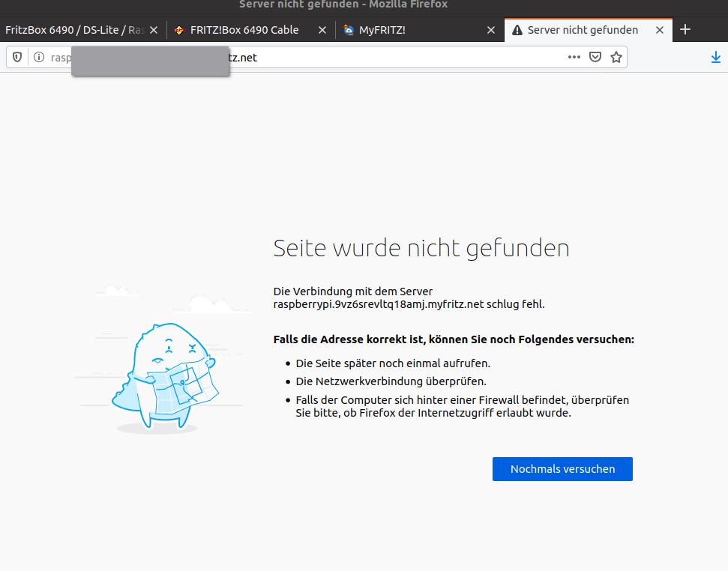
Task: Click the tracking protection shield icon
Action: pos(16,56)
